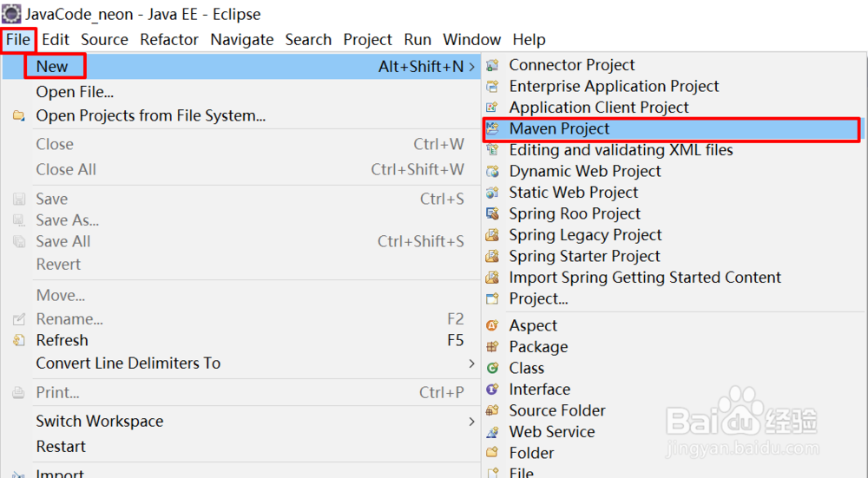Click the Open Projects from File System icon
Viewport: 868px width, 478px height.
coord(19,116)
